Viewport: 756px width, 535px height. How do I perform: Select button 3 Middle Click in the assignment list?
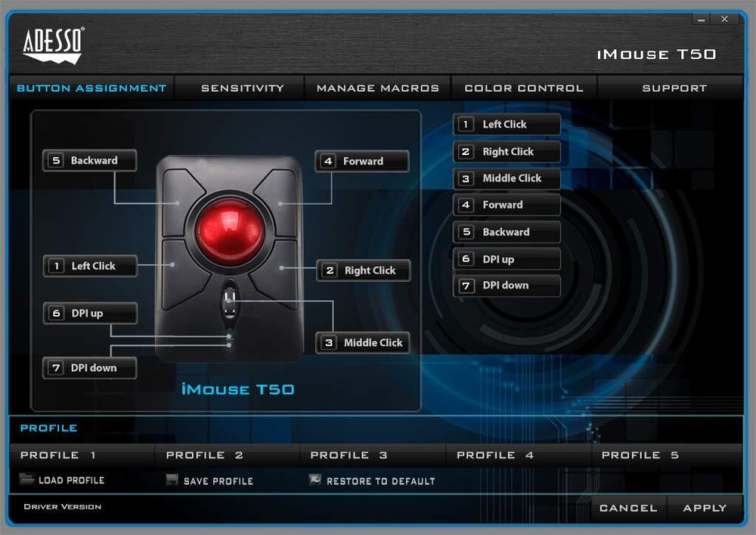click(x=507, y=178)
